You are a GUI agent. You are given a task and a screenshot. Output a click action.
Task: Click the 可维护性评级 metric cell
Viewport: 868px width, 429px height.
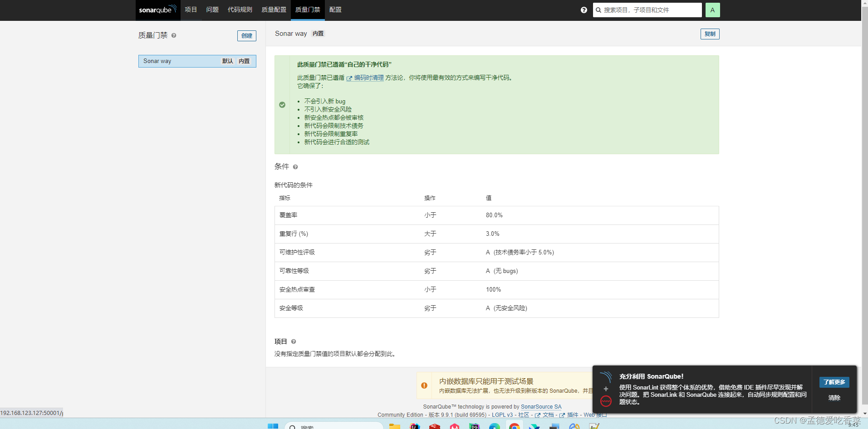tap(297, 253)
